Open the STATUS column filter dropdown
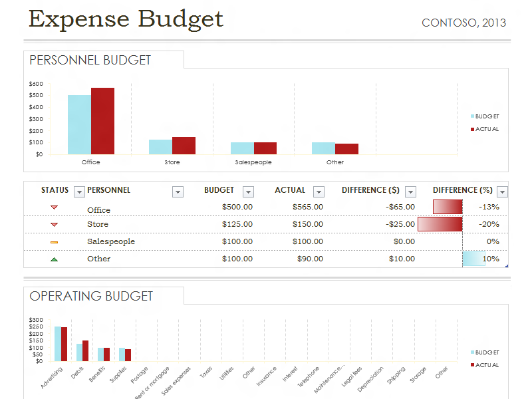Image resolution: width=532 pixels, height=399 pixels. [79, 192]
